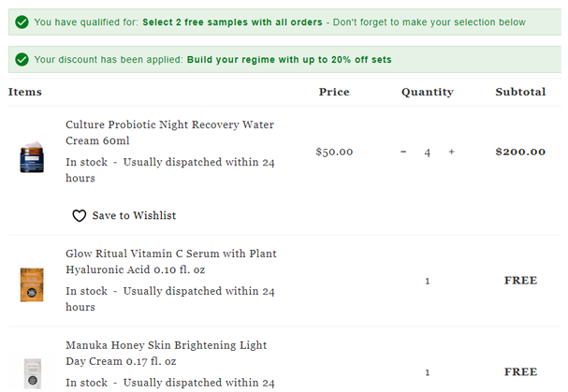Image resolution: width=568 pixels, height=392 pixels.
Task: Click the Quantity column header
Action: (x=427, y=92)
